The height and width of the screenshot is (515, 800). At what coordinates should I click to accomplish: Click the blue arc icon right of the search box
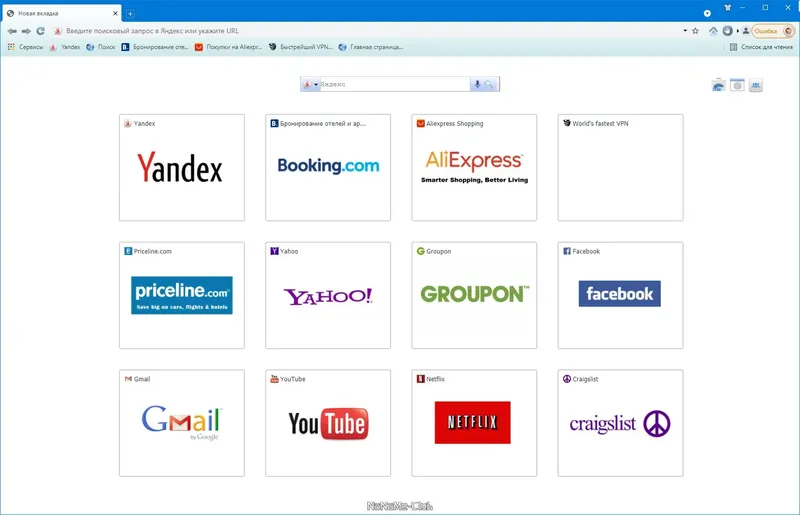(718, 85)
